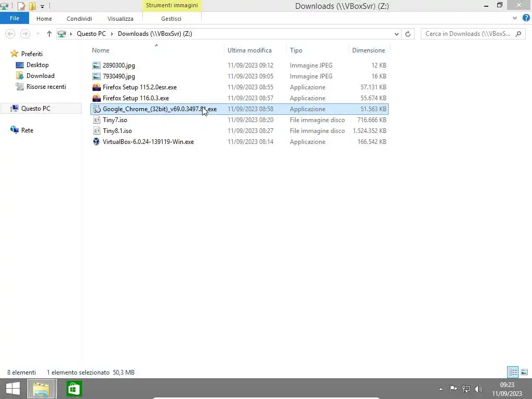The height and width of the screenshot is (399, 532).
Task: Click the search magnifier icon
Action: click(x=518, y=34)
